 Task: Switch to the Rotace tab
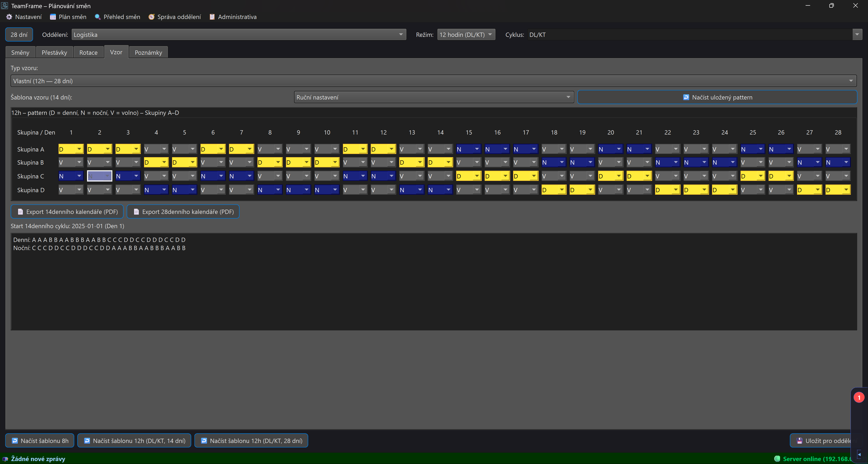pos(88,52)
